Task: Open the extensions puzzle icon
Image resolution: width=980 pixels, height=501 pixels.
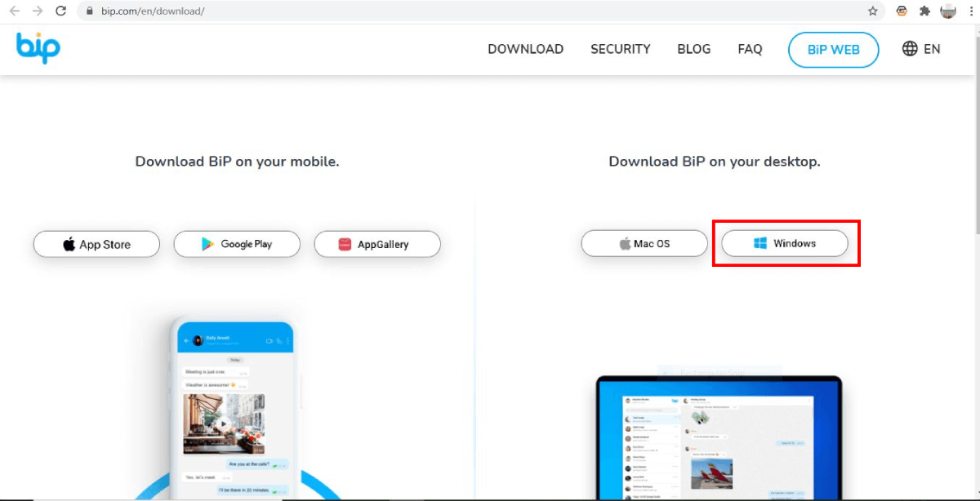Action: click(x=924, y=11)
